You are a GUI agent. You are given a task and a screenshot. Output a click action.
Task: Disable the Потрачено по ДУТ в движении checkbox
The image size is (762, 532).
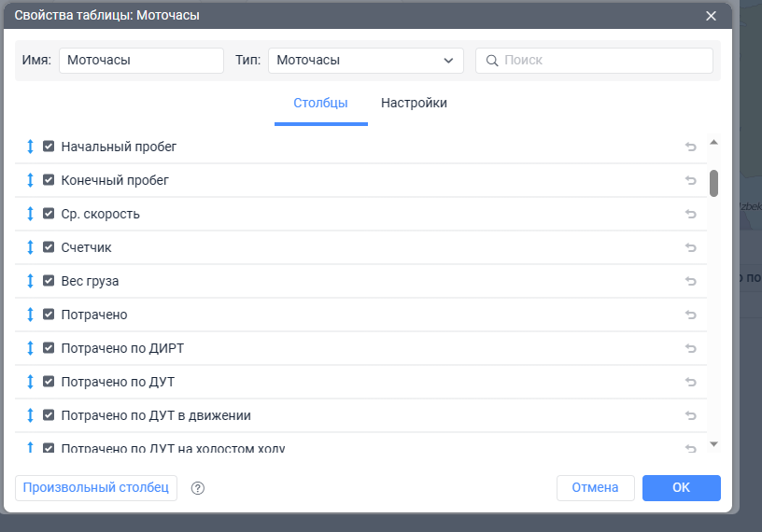[x=49, y=415]
